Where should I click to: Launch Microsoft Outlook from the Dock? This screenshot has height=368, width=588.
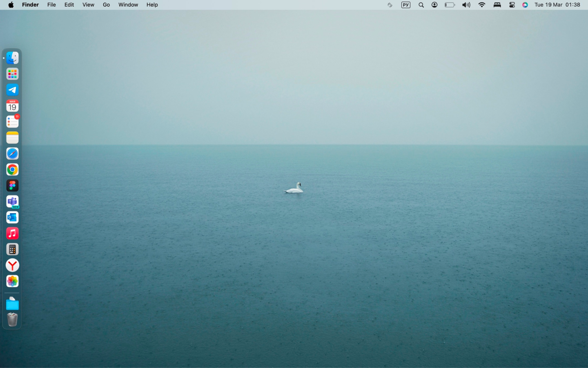coord(12,218)
